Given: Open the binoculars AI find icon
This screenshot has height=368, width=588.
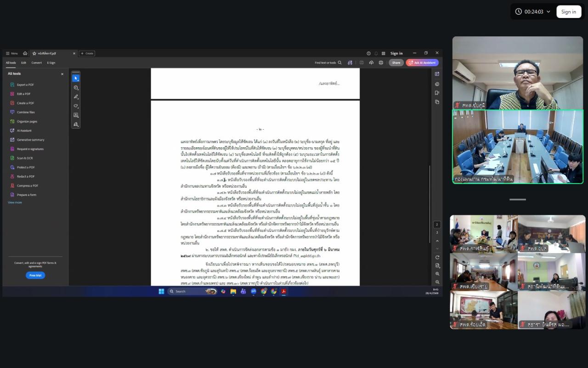Looking at the screenshot, I should coord(350,63).
